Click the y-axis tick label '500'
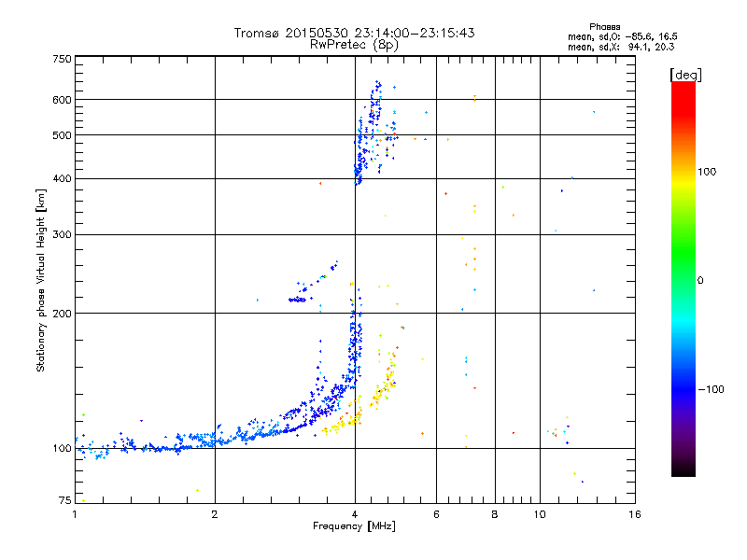This screenshot has width=747, height=560. pos(62,135)
